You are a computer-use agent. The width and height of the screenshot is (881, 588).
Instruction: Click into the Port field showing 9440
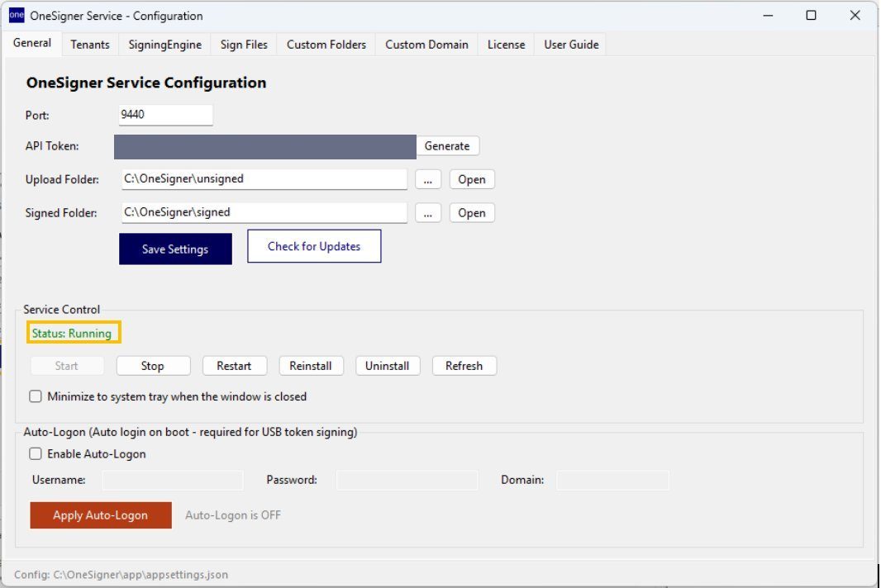pyautogui.click(x=166, y=115)
